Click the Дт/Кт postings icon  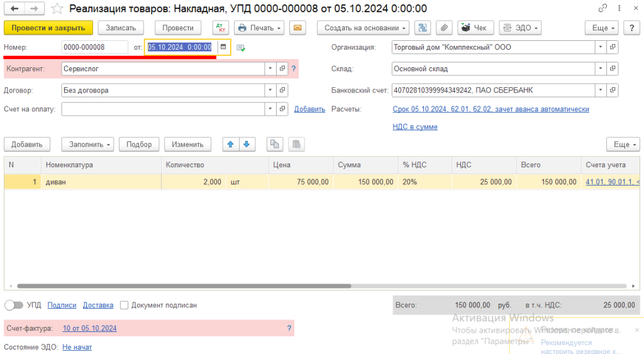point(221,28)
